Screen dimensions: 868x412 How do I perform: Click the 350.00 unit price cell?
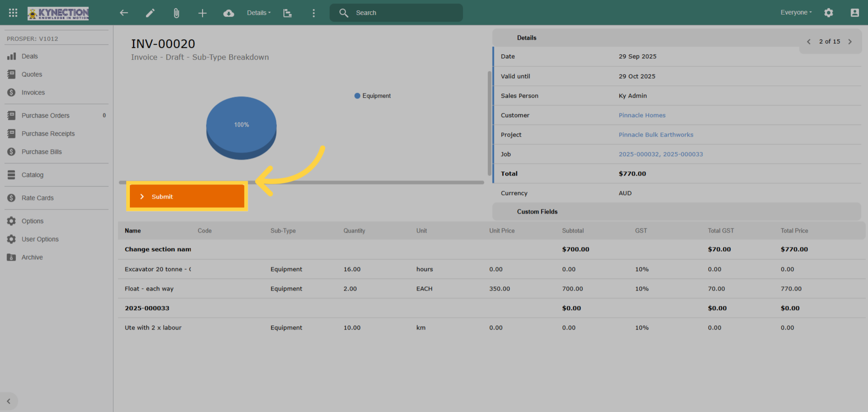[499, 289]
